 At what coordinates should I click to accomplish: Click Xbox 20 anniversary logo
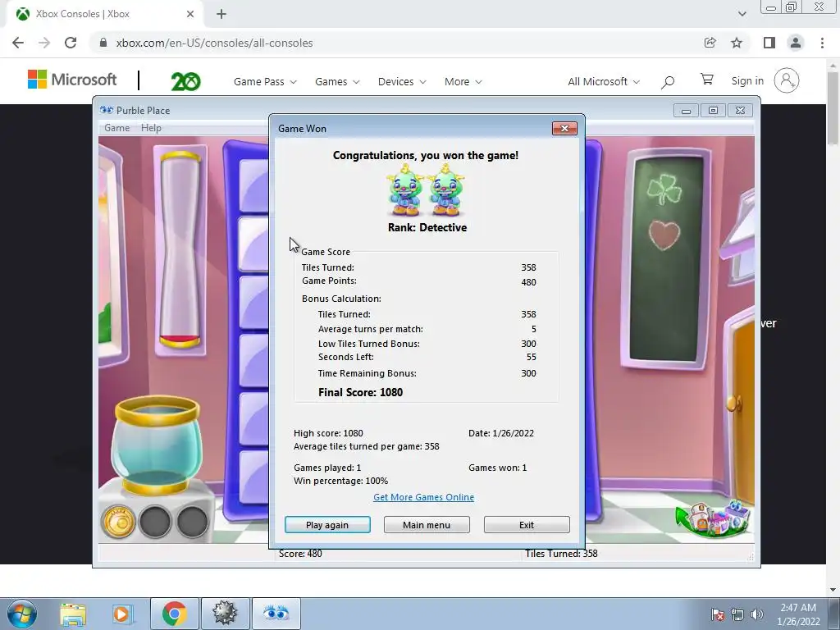(x=185, y=81)
